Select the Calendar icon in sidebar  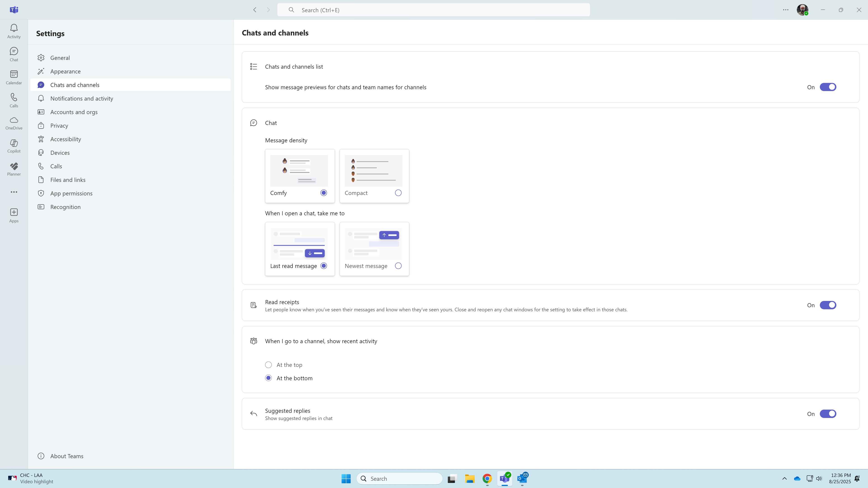(x=14, y=77)
